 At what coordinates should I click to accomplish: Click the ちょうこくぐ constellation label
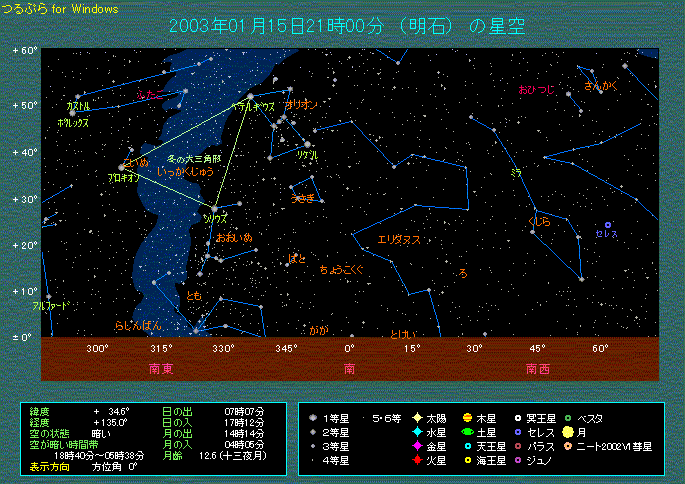tap(341, 270)
